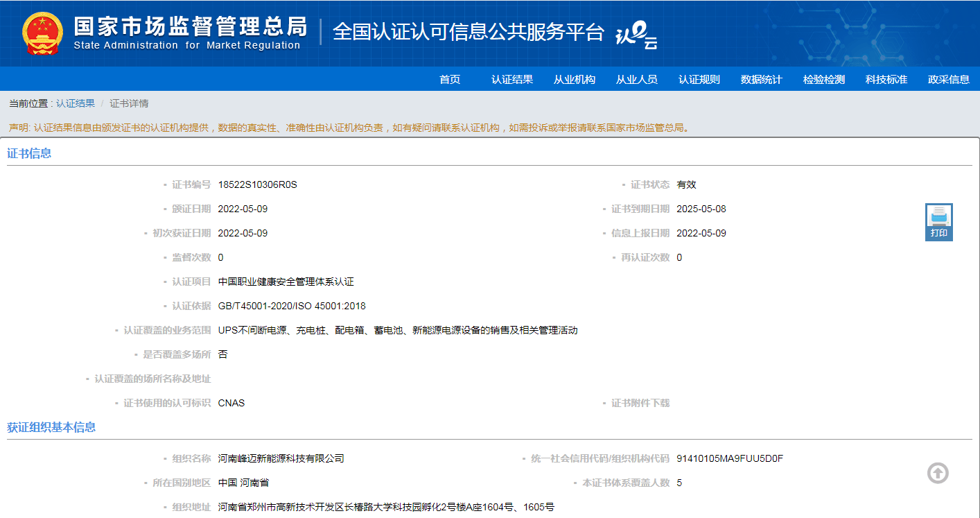Image resolution: width=980 pixels, height=518 pixels.
Task: Click the 打印 print icon
Action: coord(939,222)
